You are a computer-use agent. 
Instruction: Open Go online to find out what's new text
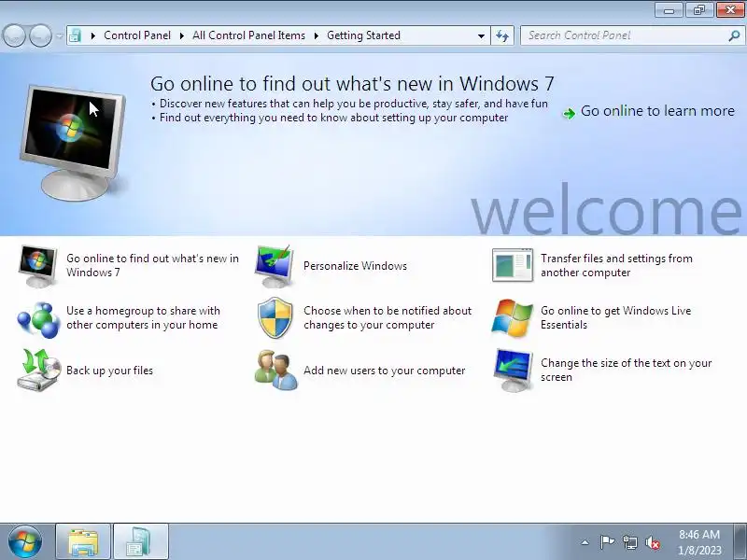(152, 265)
